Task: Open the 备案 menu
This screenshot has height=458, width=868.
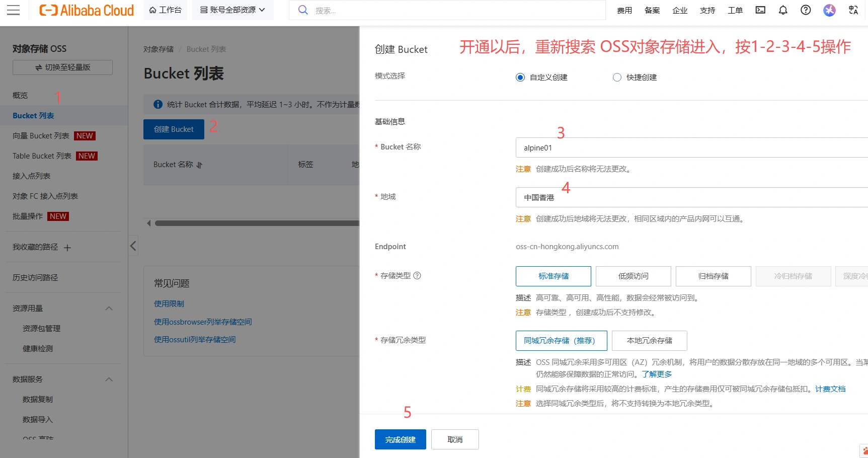Action: pos(652,10)
